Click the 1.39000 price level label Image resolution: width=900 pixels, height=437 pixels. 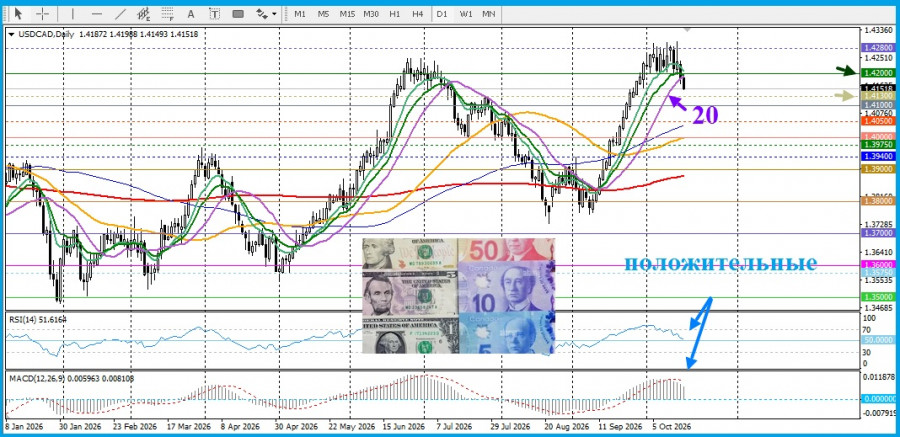pyautogui.click(x=878, y=169)
